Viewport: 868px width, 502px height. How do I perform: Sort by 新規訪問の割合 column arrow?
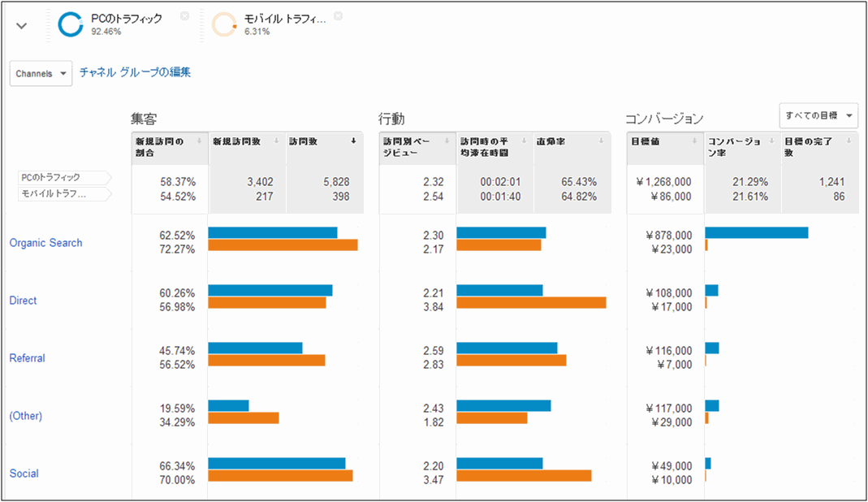[x=200, y=141]
